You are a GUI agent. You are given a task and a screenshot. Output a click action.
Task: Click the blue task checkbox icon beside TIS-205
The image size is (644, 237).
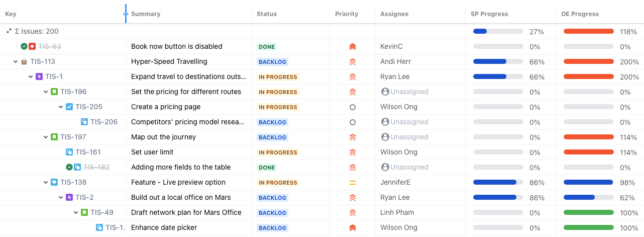tap(69, 107)
